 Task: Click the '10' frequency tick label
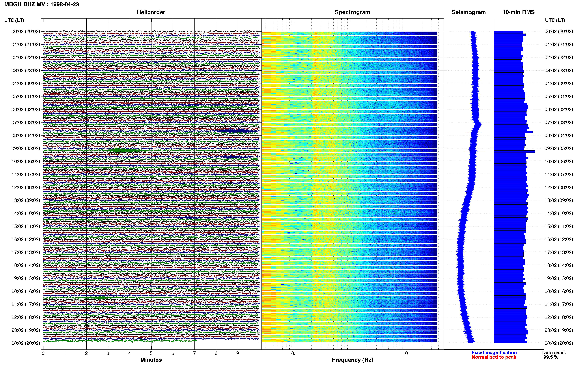(x=405, y=353)
